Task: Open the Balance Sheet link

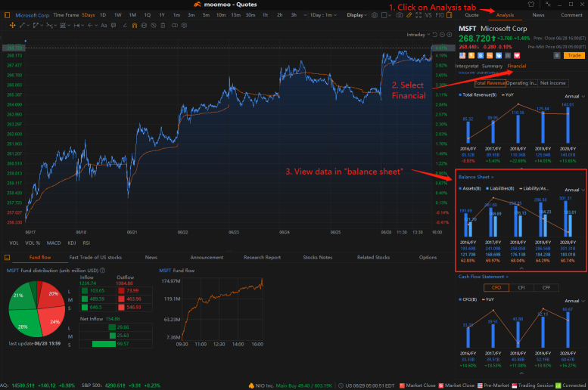Action: pyautogui.click(x=476, y=177)
